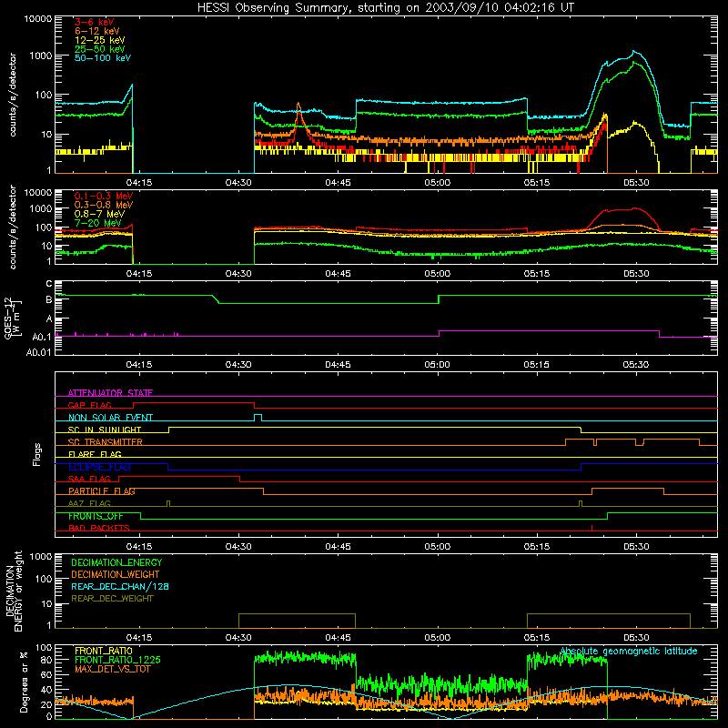Viewport: 728px width, 728px height.
Task: Select the GAP_FLAG label
Action: [89, 405]
